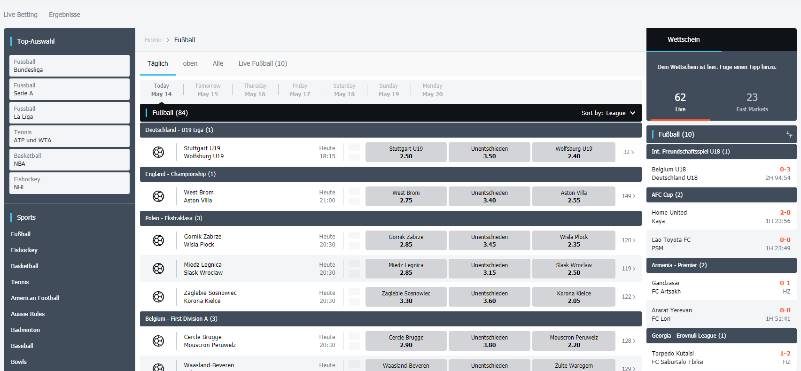801x371 pixels.
Task: Select the Saturday May 18 date tab
Action: tap(344, 90)
